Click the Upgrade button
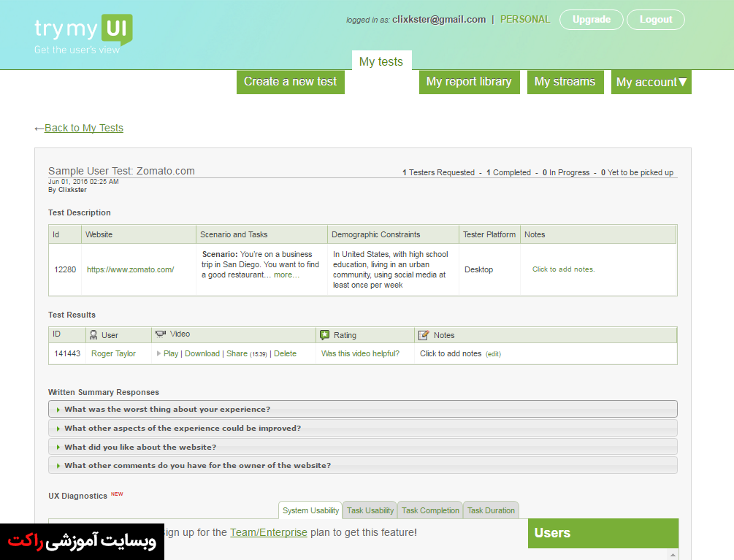The width and height of the screenshot is (734, 560). (x=591, y=20)
